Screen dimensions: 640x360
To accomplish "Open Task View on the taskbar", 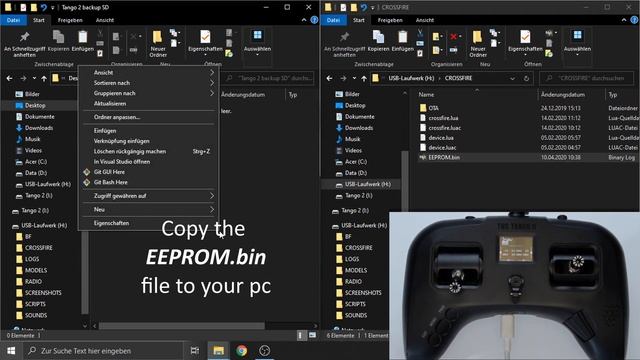I will point(195,351).
